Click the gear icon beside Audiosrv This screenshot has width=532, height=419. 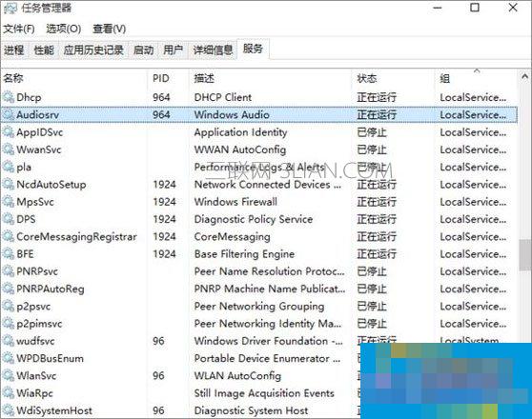[9, 115]
